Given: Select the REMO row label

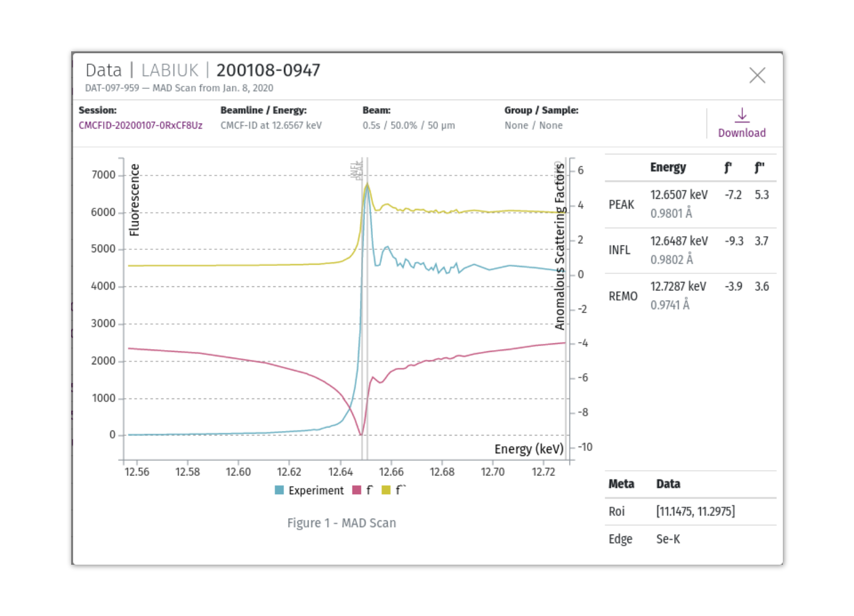Looking at the screenshot, I should (623, 297).
